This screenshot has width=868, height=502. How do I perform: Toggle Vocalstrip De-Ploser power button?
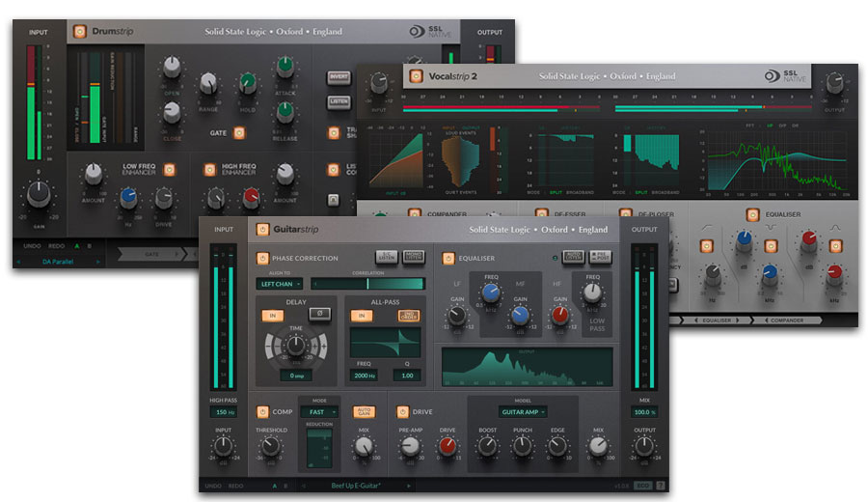626,214
